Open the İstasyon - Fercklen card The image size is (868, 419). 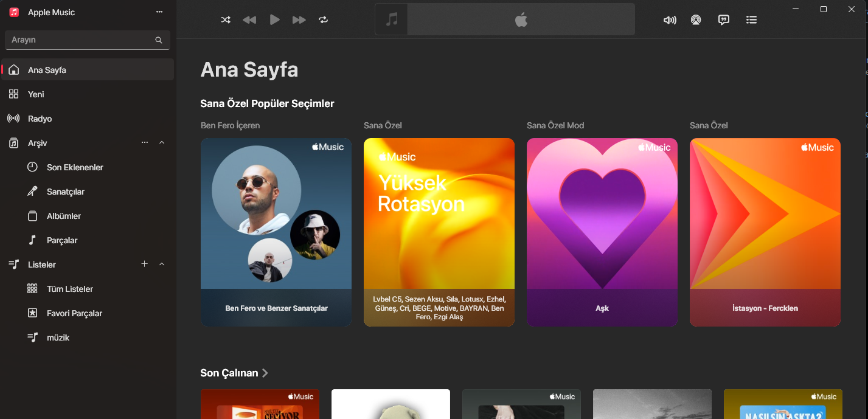pyautogui.click(x=765, y=232)
